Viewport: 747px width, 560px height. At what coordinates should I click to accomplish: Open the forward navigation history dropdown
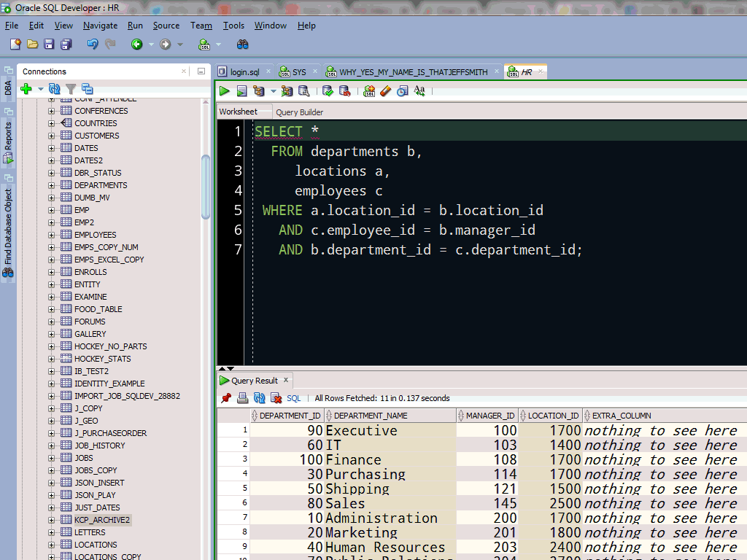tap(179, 44)
